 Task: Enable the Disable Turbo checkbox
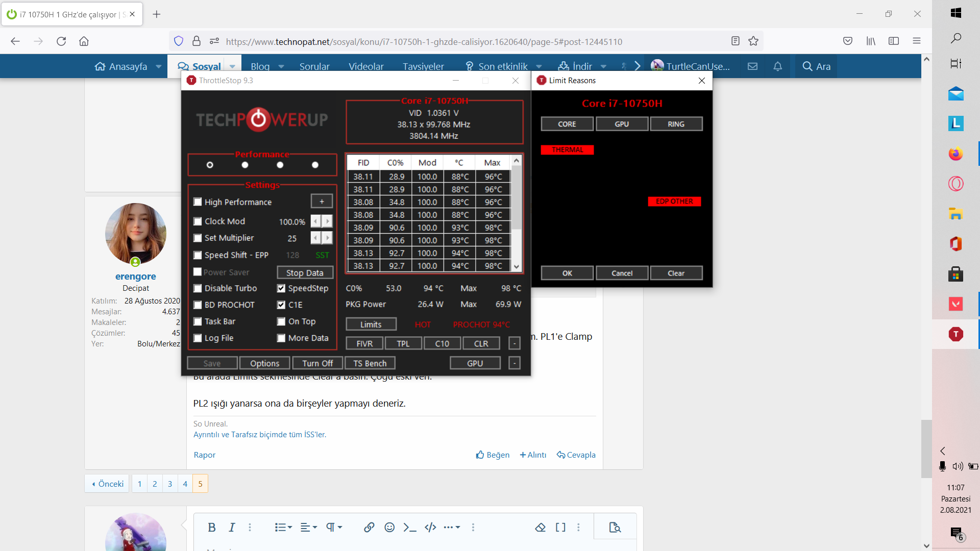pos(198,288)
